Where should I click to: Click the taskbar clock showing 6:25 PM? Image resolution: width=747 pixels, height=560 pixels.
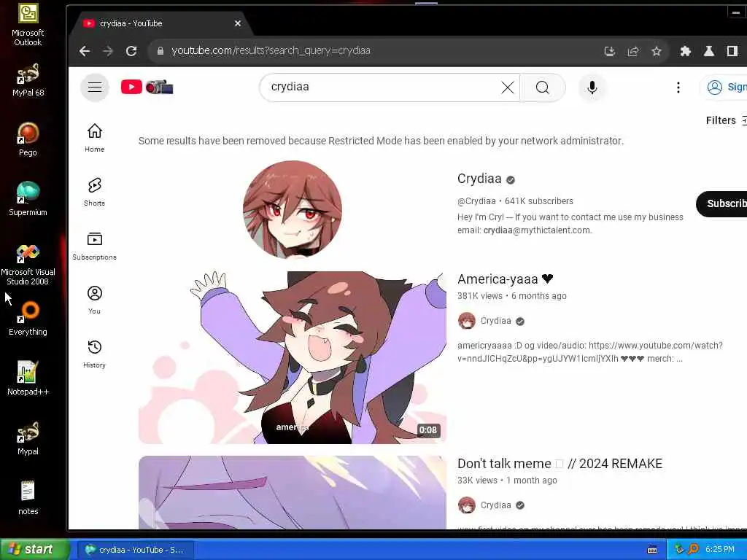coord(720,550)
